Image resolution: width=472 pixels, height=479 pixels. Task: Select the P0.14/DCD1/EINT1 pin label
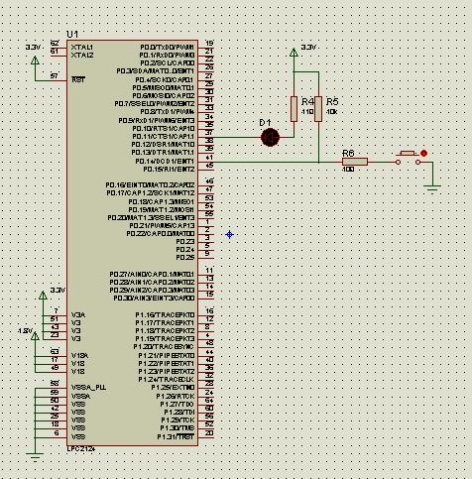165,161
